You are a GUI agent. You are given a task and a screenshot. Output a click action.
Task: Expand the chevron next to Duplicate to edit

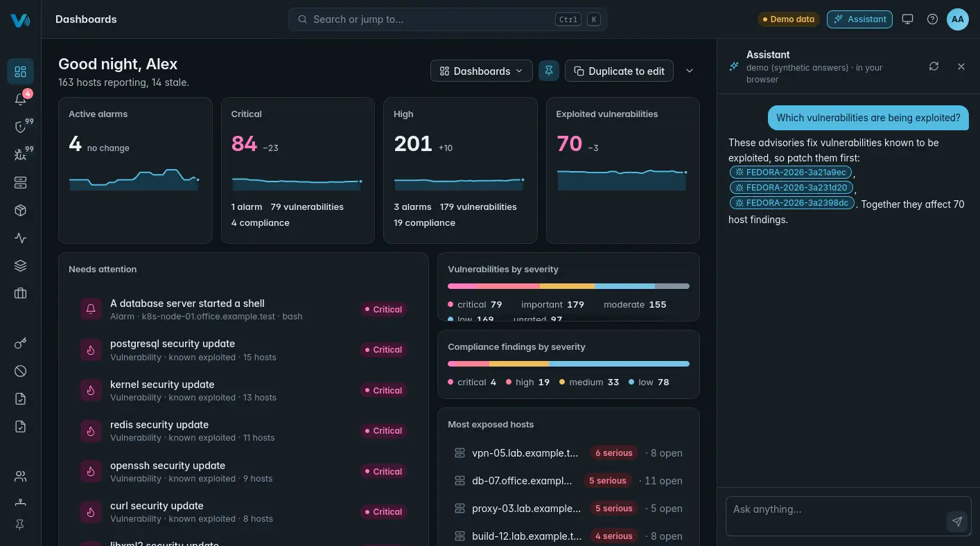(x=689, y=71)
